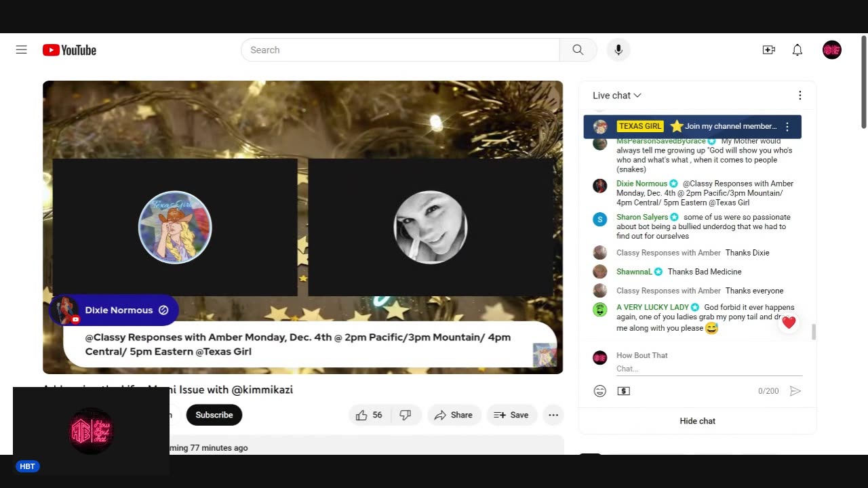Viewport: 868px width, 488px height.
Task: Click Dixie Normous avatar in chat
Action: click(x=600, y=186)
